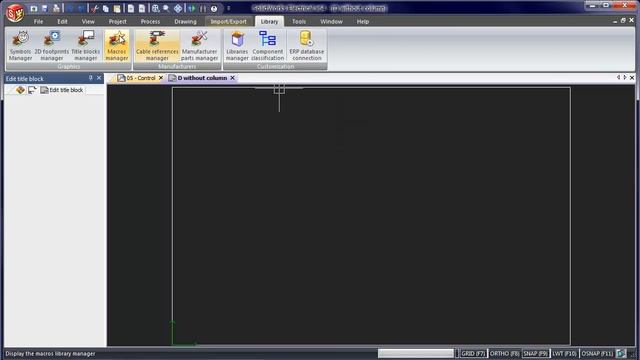
Task: Show previous document tab arrow
Action: pyautogui.click(x=618, y=77)
